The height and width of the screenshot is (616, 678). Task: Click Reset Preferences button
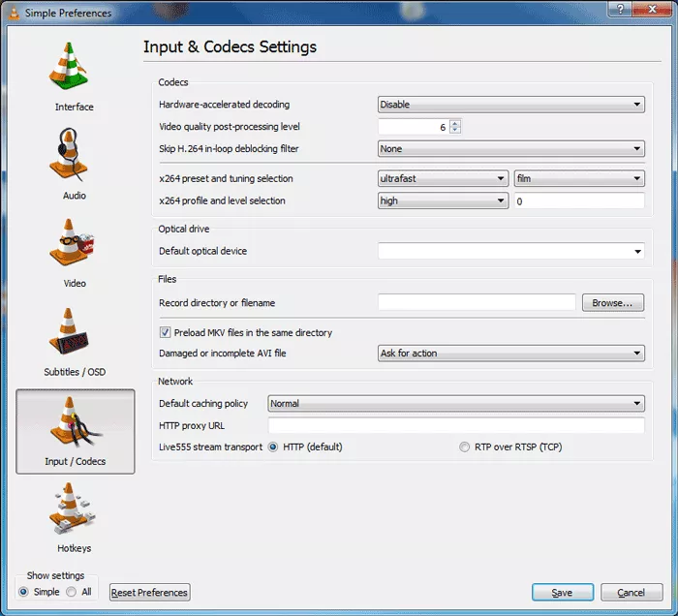click(149, 592)
